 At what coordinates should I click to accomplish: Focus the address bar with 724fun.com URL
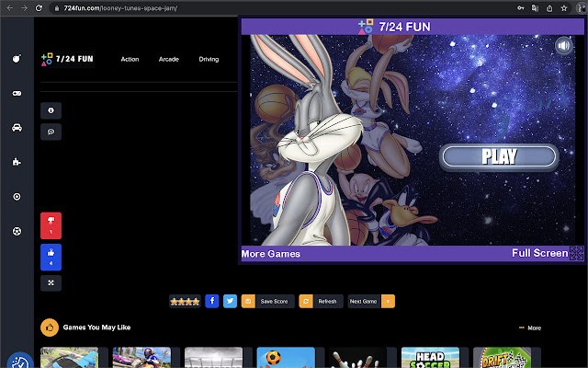tap(281, 8)
